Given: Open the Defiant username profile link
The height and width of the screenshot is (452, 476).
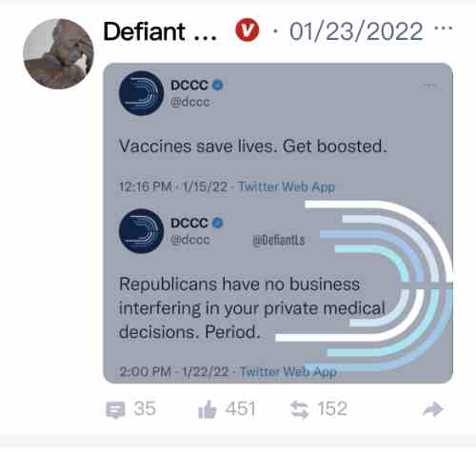Looking at the screenshot, I should pos(160,31).
